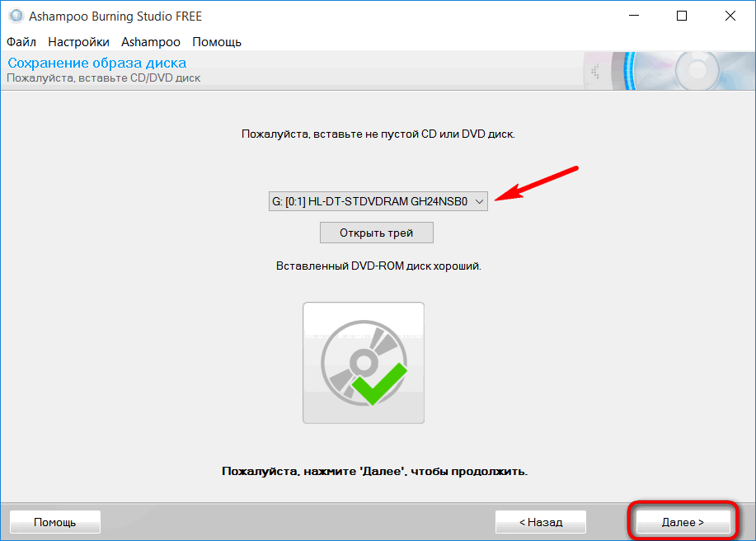
Task: Go back with the Назад button
Action: (x=541, y=522)
